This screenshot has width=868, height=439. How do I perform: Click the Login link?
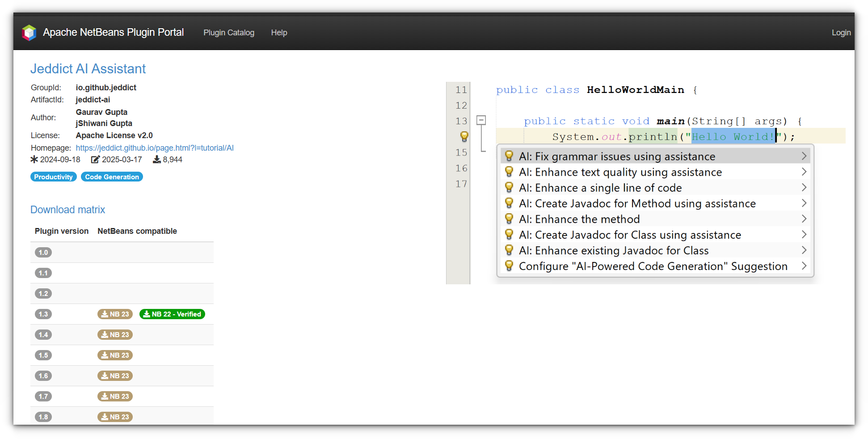[x=841, y=33]
